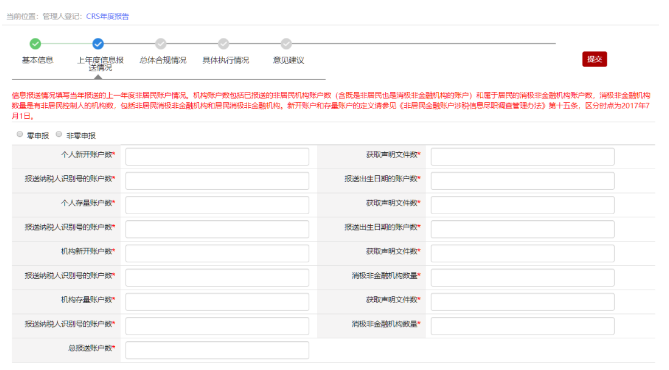Click the 个人存量账户数 label text
This screenshot has height=370, width=669.
click(x=88, y=203)
